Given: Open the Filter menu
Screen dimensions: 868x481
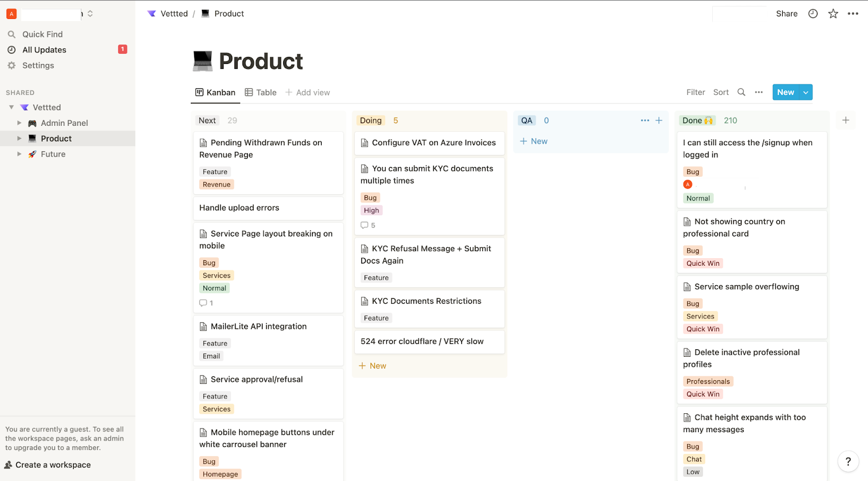Looking at the screenshot, I should click(x=695, y=92).
